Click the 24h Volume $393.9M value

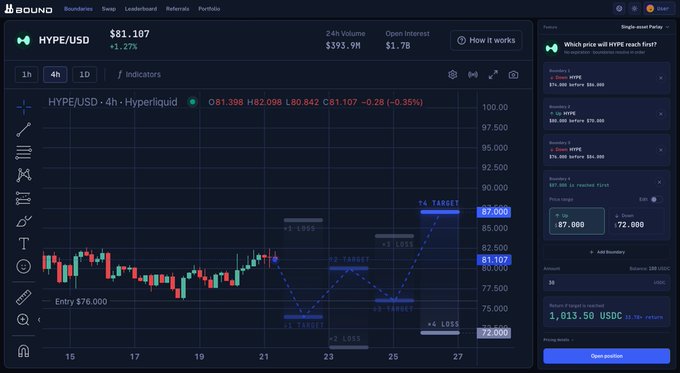[x=343, y=46]
